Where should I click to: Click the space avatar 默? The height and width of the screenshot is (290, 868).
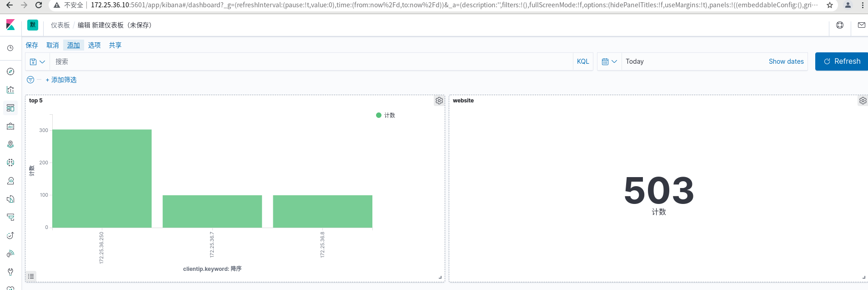[33, 25]
